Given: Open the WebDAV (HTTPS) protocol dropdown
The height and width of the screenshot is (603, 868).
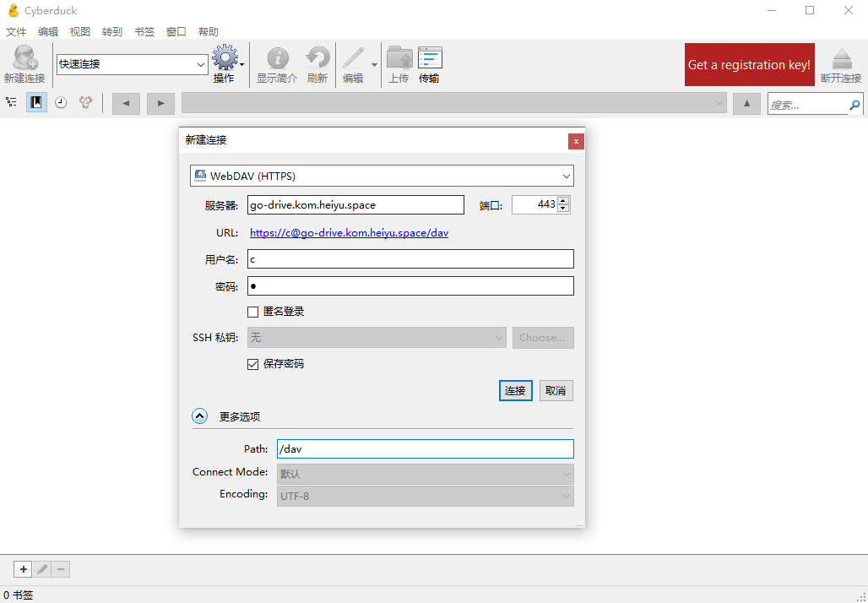Looking at the screenshot, I should [382, 176].
